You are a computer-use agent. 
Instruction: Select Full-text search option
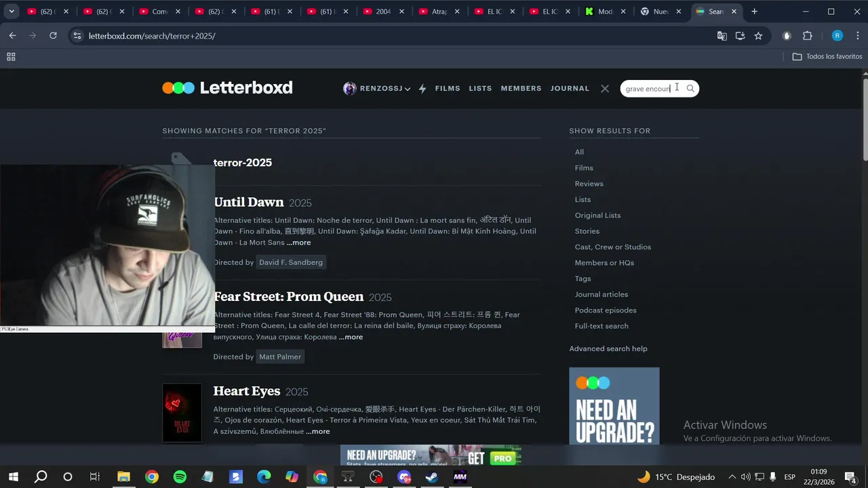(x=601, y=326)
